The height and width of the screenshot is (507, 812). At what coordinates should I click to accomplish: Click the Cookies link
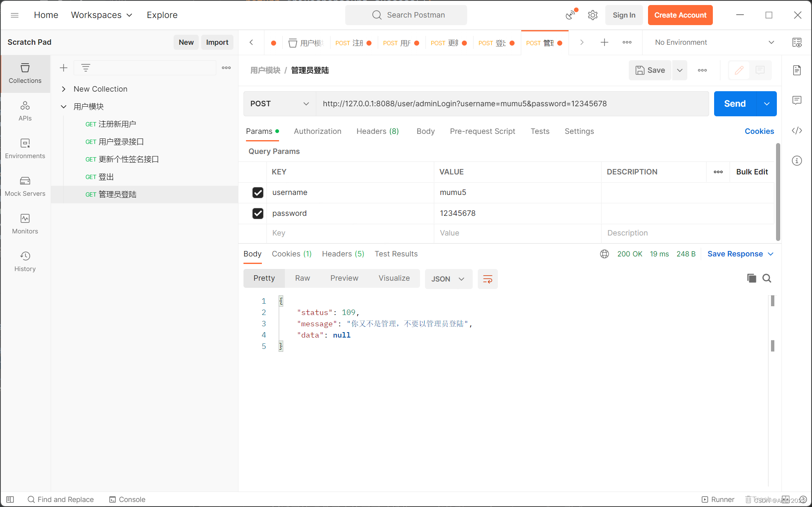(x=759, y=131)
